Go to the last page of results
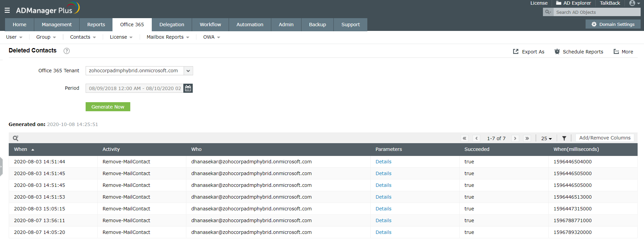This screenshot has height=245, width=644. point(527,138)
